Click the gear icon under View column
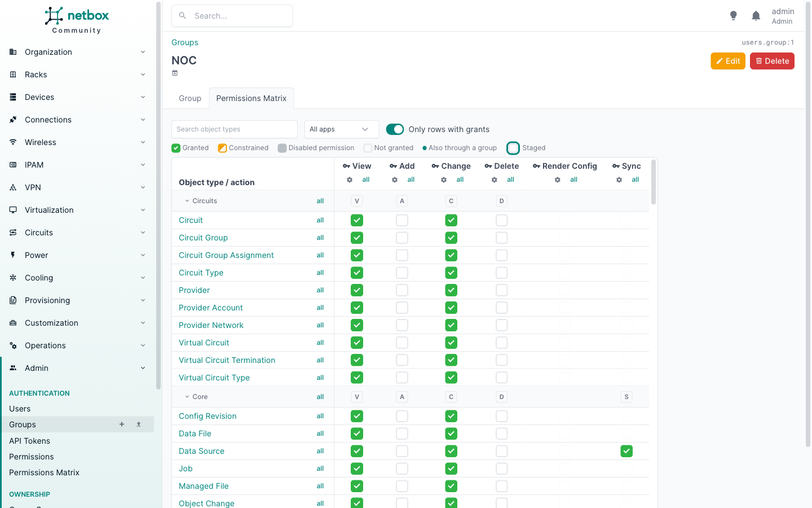Screen dimensions: 812x508 click(x=350, y=180)
